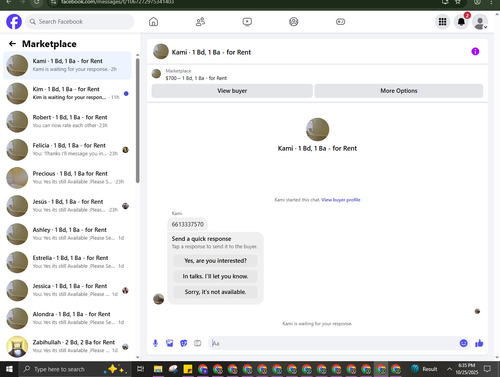Go to the Home tab icon

click(x=153, y=22)
